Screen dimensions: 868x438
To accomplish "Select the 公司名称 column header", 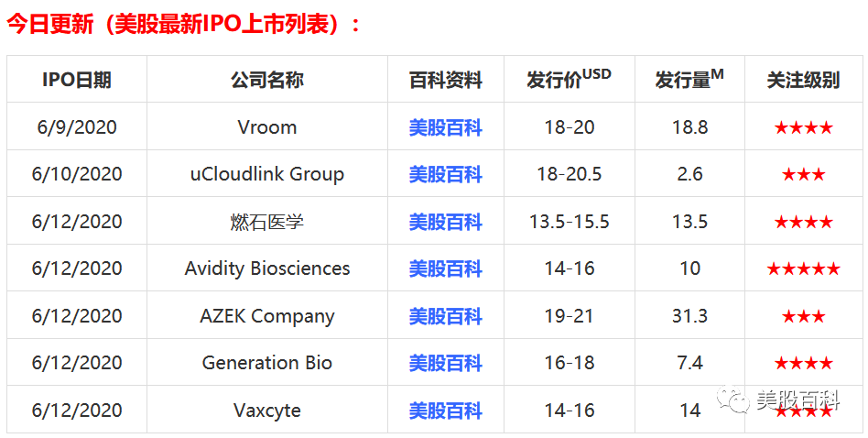I will (267, 80).
